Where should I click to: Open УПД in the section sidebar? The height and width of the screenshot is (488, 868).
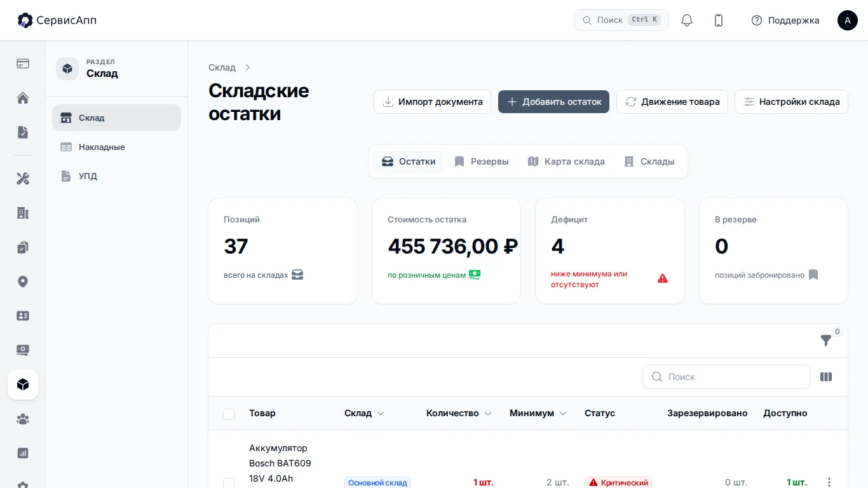point(116,176)
